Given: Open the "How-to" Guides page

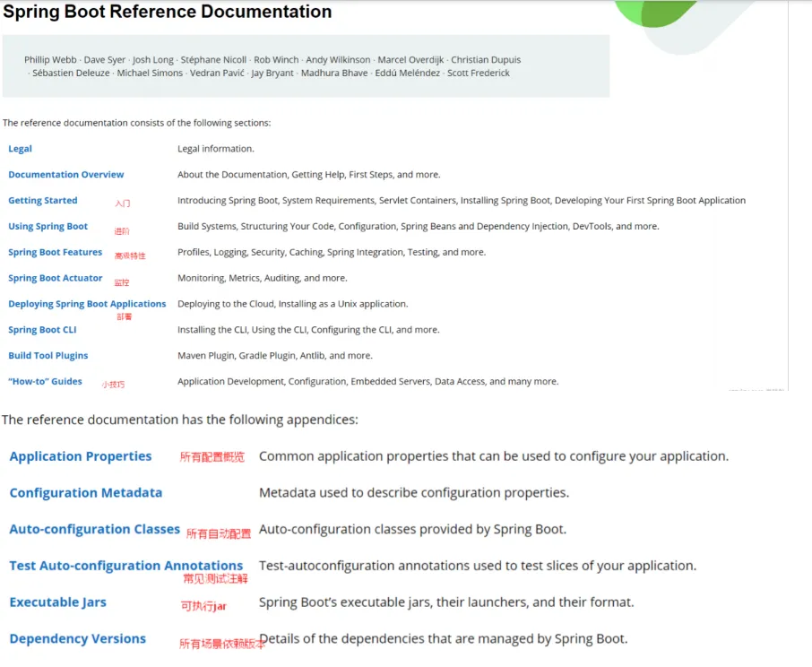Looking at the screenshot, I should [x=45, y=381].
